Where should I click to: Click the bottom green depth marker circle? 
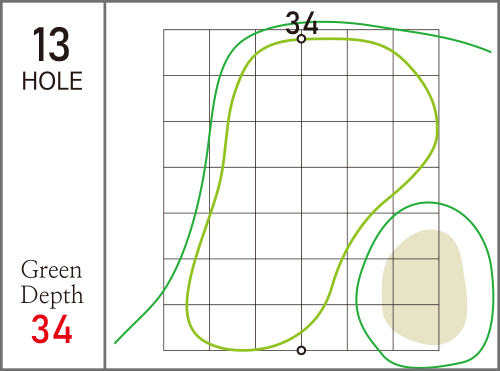point(301,350)
